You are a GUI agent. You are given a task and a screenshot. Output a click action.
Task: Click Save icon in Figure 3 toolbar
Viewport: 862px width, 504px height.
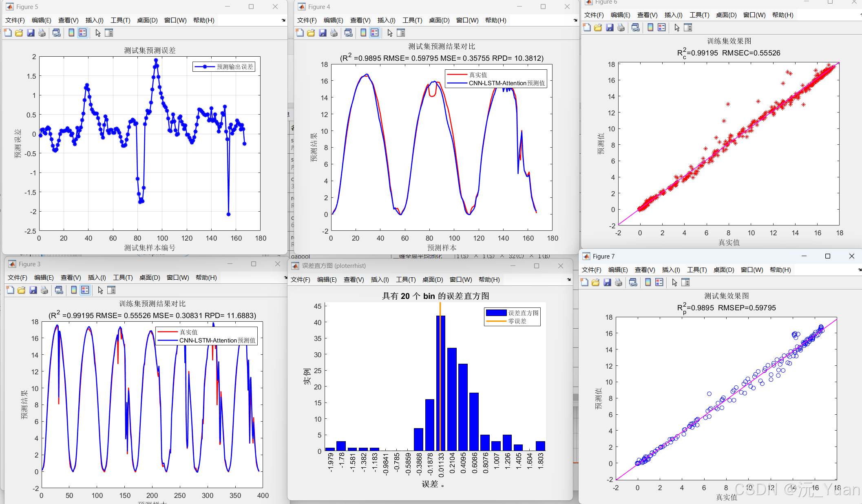(33, 290)
